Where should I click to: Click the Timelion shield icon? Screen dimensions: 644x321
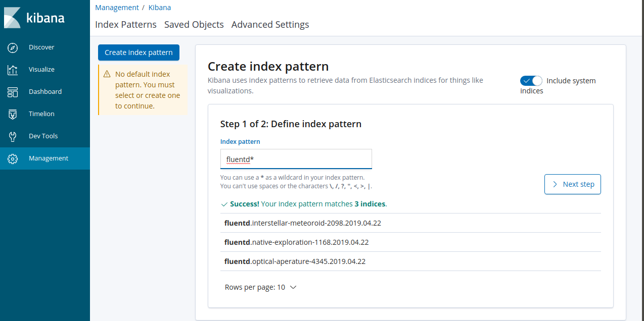(x=13, y=114)
